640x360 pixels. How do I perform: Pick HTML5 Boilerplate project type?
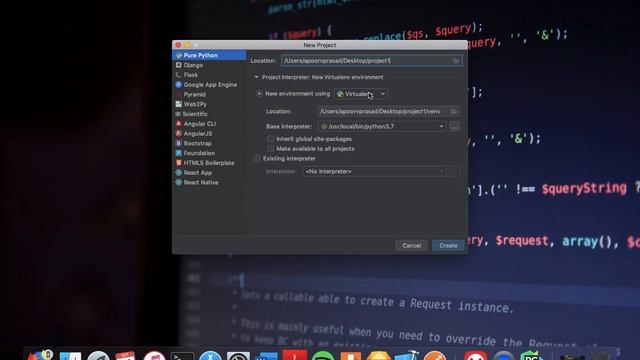(x=209, y=163)
